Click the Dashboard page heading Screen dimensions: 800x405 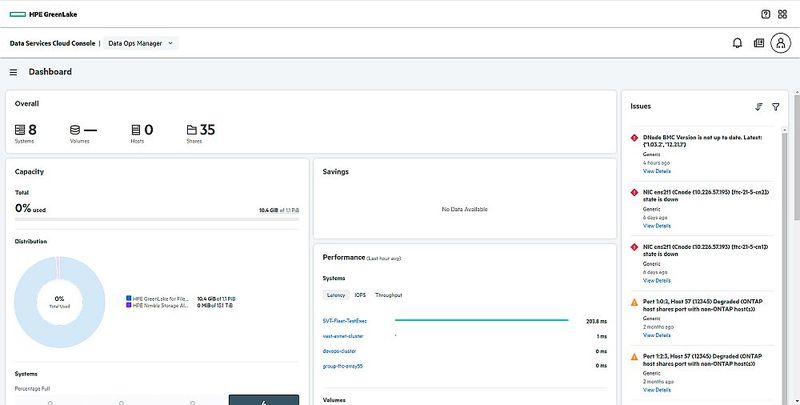(50, 72)
